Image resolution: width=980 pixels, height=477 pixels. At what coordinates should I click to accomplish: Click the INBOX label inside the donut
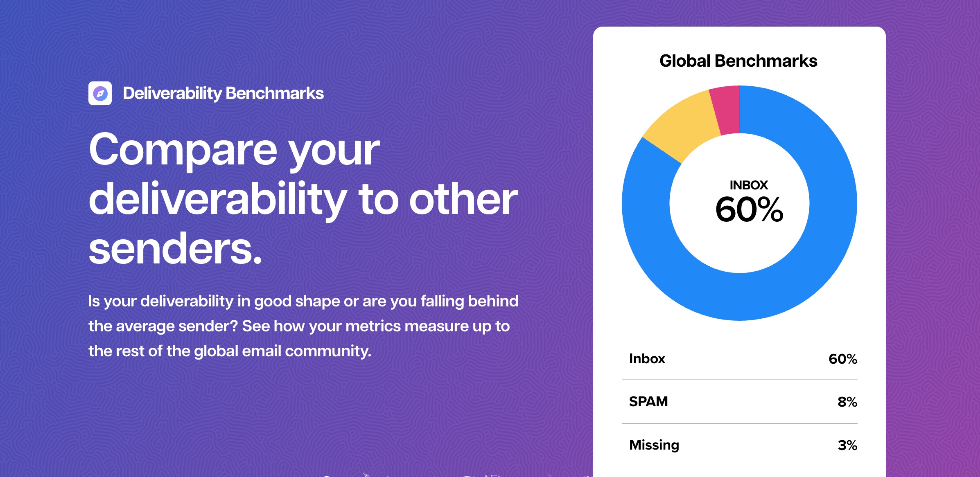(749, 185)
